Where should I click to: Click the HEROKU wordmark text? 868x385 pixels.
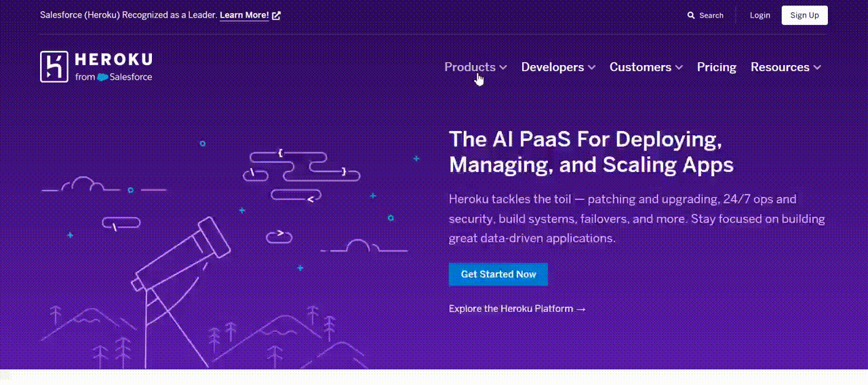[114, 60]
